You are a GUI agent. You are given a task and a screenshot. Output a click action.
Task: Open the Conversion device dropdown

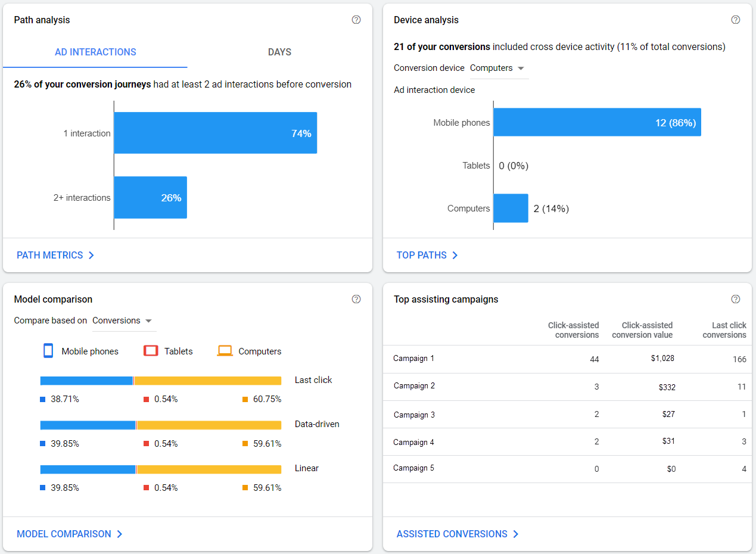(x=499, y=68)
